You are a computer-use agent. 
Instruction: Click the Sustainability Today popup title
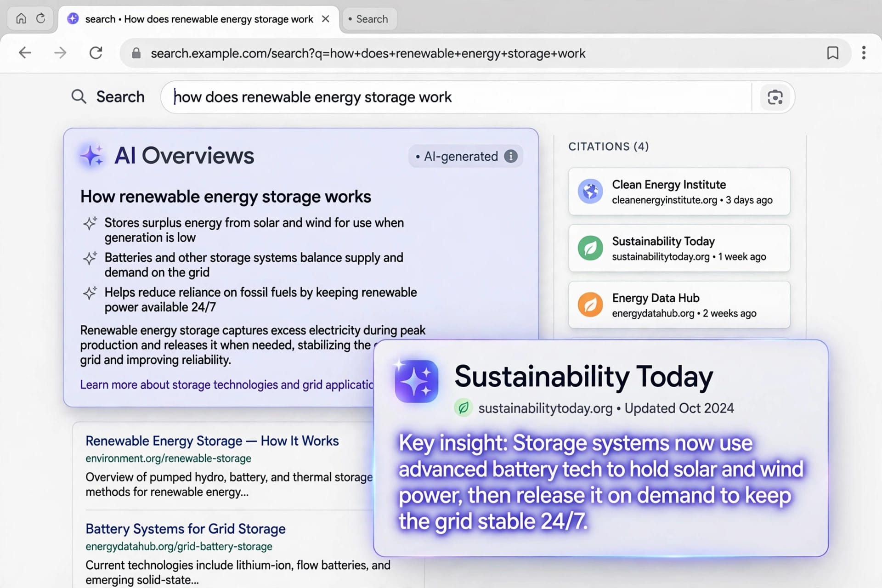coord(584,377)
